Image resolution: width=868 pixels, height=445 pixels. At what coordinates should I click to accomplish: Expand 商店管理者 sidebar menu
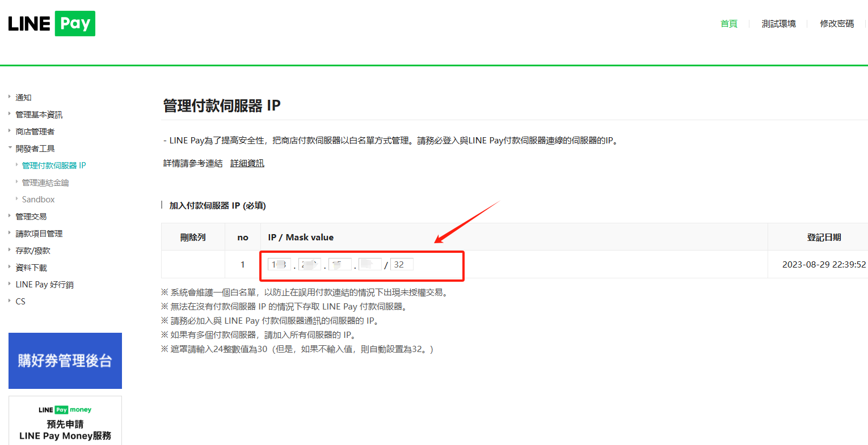(x=35, y=132)
